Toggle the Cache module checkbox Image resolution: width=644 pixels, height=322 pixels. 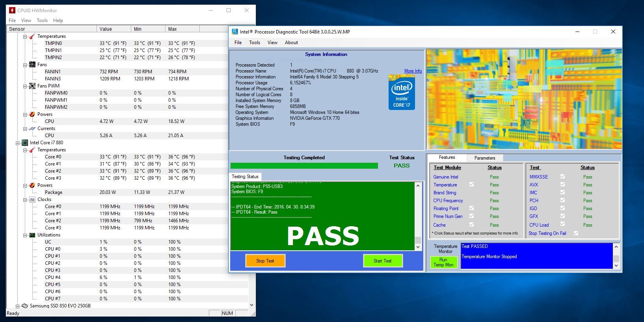click(471, 224)
